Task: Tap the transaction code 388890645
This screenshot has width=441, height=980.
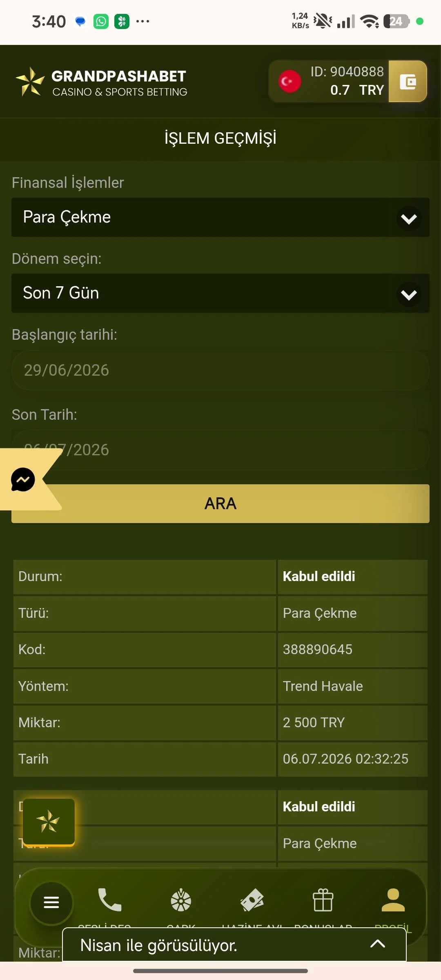Action: tap(318, 649)
